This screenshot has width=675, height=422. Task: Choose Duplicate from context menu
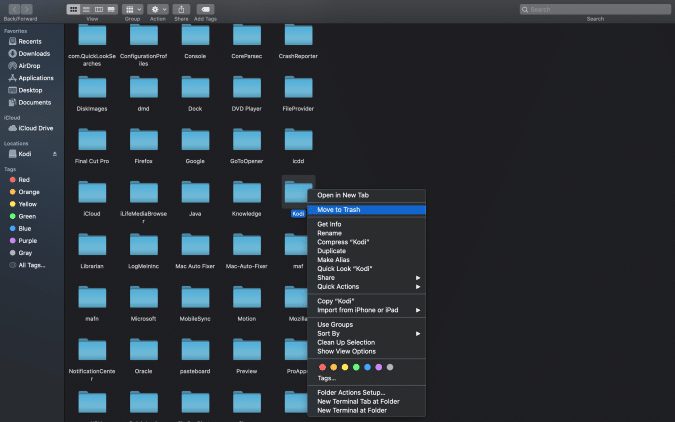(366, 251)
